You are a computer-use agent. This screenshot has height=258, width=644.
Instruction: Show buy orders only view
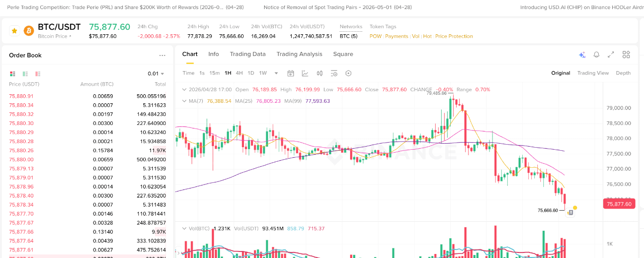pyautogui.click(x=25, y=74)
